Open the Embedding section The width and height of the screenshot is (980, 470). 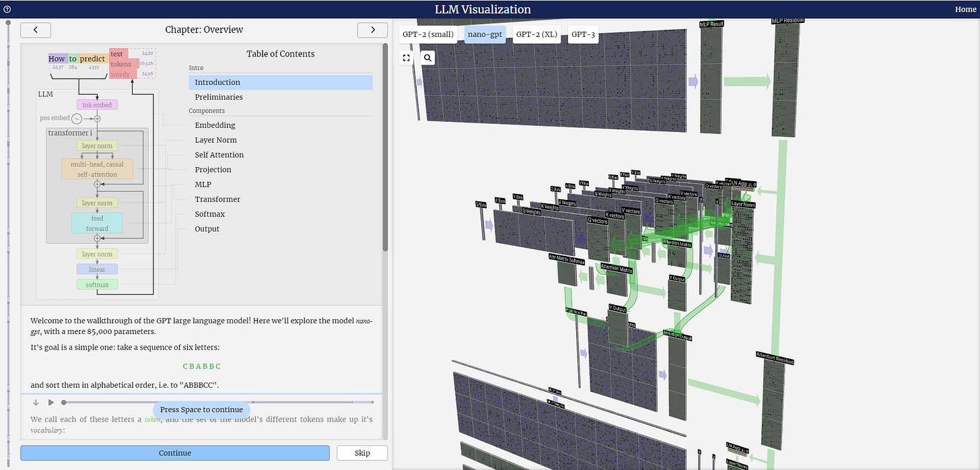(215, 125)
